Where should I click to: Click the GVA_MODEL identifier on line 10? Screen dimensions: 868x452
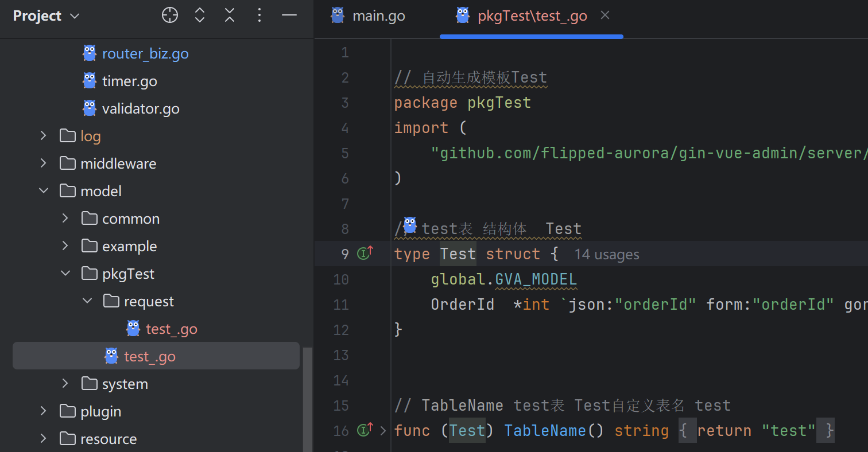pyautogui.click(x=536, y=279)
